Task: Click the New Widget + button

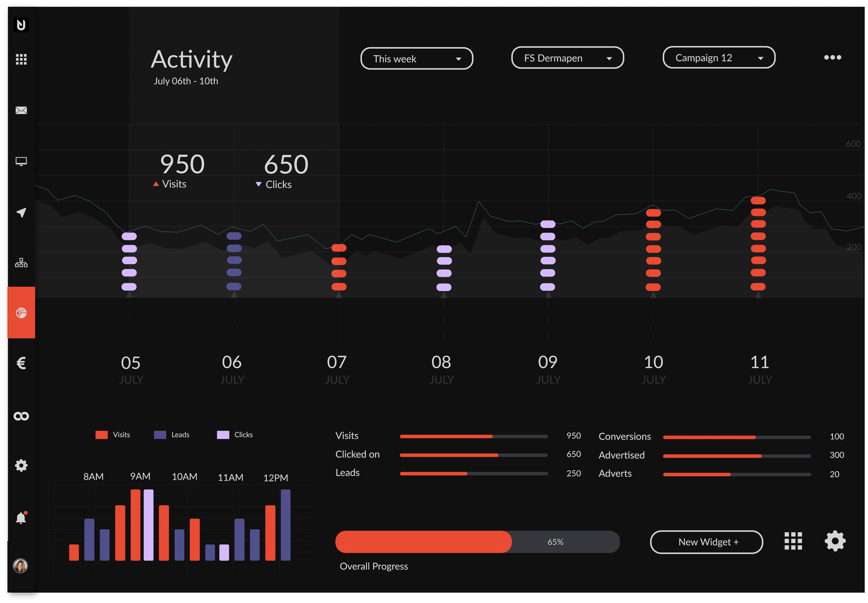Action: point(706,542)
